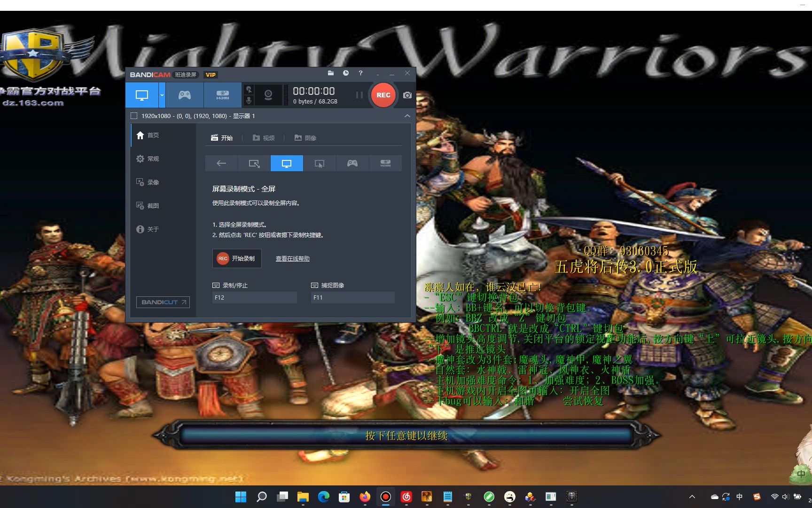Open File Explorer from taskbar
This screenshot has height=508, width=812.
[303, 497]
